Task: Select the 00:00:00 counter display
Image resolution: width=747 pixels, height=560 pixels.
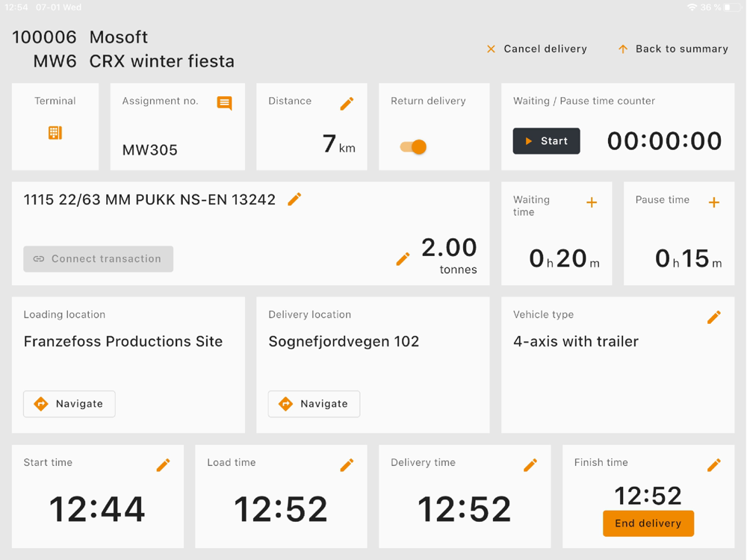Action: [665, 141]
